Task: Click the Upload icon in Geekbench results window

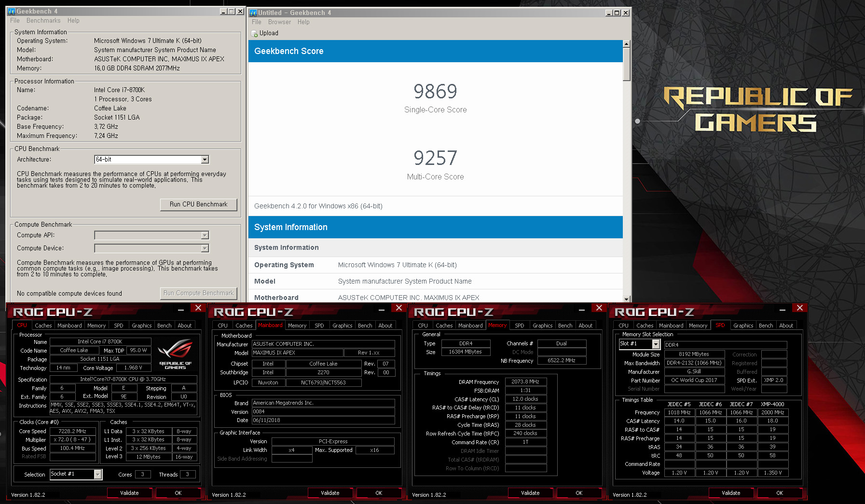Action: pyautogui.click(x=254, y=33)
